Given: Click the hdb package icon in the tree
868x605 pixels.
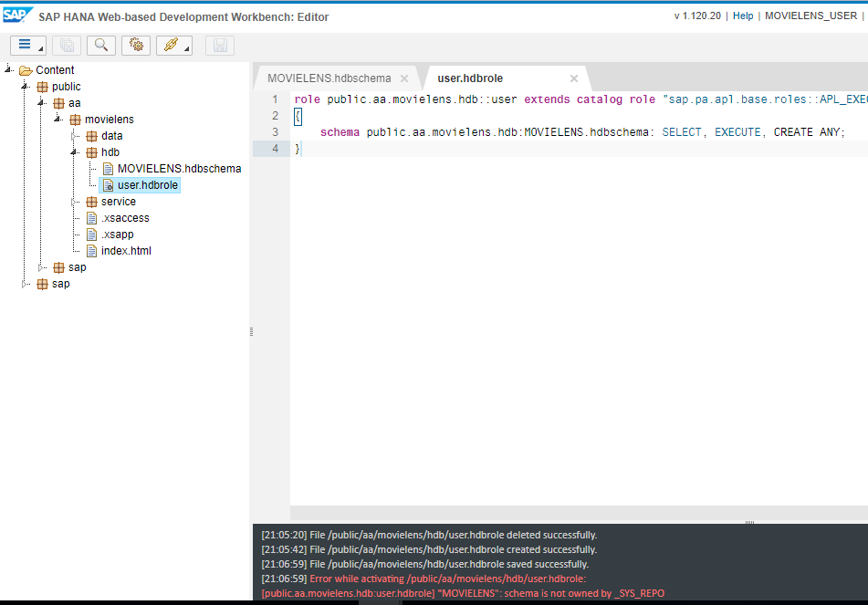Looking at the screenshot, I should pyautogui.click(x=93, y=151).
